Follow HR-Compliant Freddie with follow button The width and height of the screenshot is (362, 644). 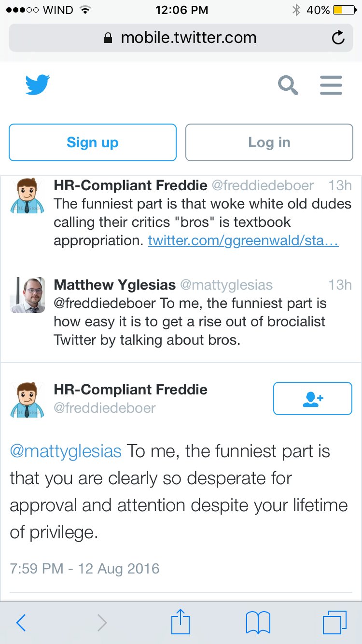point(312,398)
